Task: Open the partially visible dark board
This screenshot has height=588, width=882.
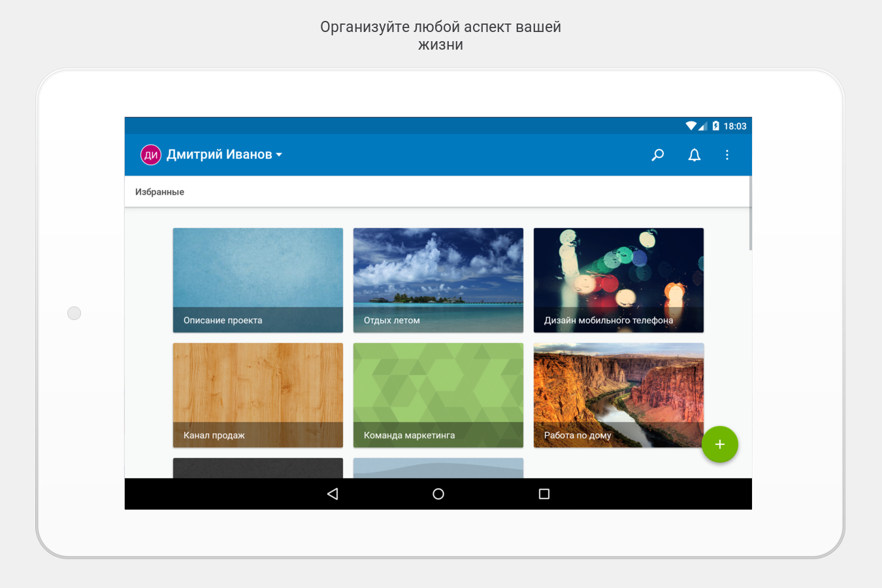Action: (x=258, y=468)
